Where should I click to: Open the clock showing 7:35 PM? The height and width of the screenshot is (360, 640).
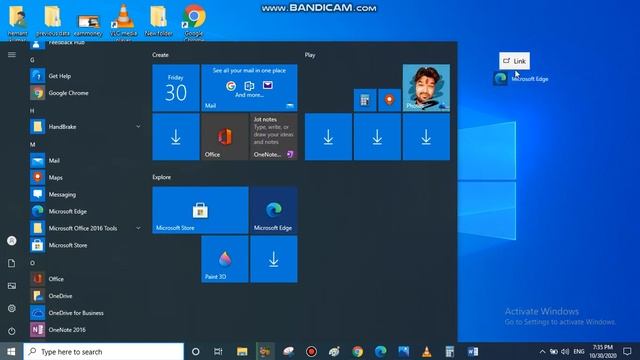[x=603, y=351]
